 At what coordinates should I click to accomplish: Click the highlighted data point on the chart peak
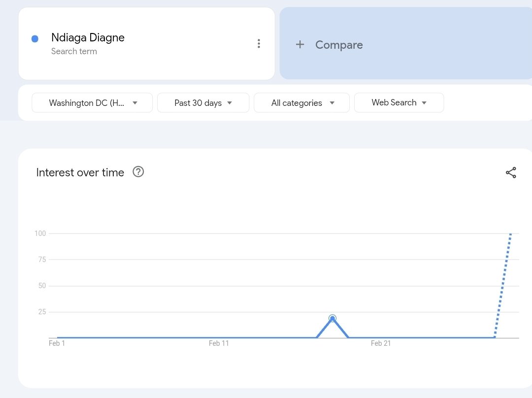(x=332, y=318)
